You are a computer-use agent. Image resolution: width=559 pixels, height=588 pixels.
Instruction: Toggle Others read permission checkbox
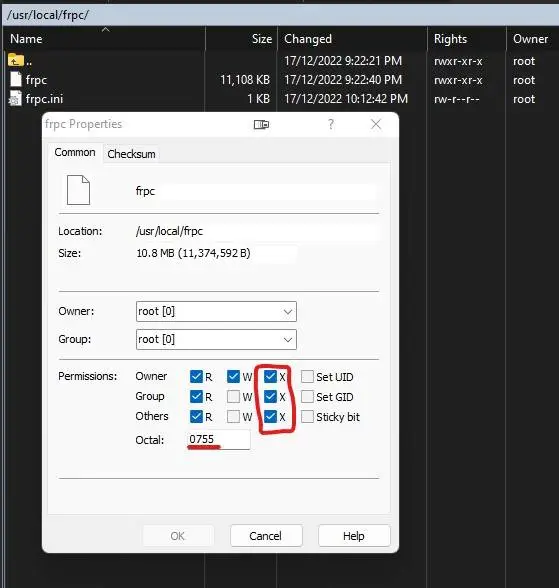point(196,416)
